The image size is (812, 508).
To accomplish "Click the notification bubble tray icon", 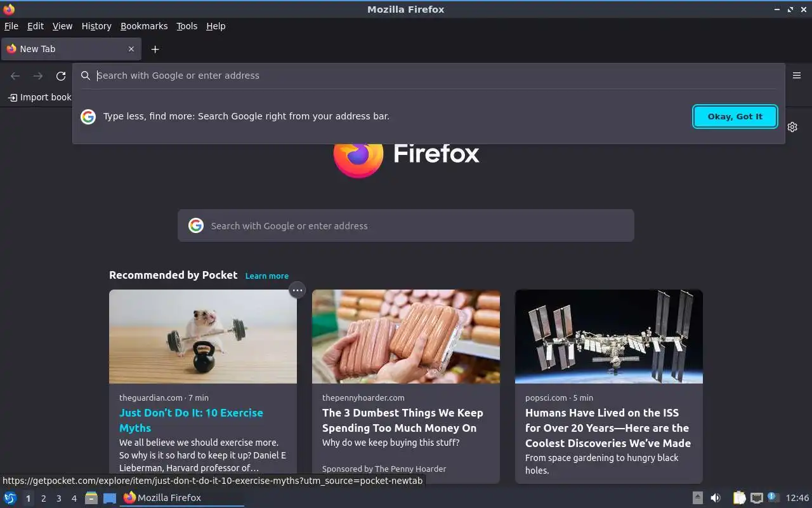I will tap(773, 497).
